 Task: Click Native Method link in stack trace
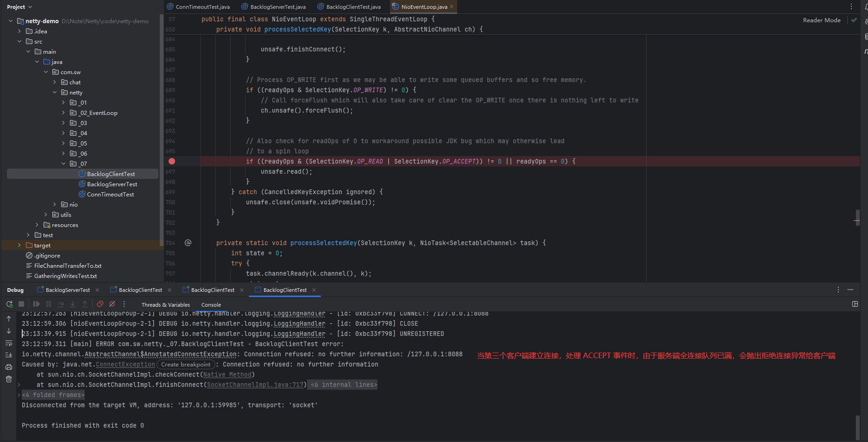pyautogui.click(x=227, y=374)
